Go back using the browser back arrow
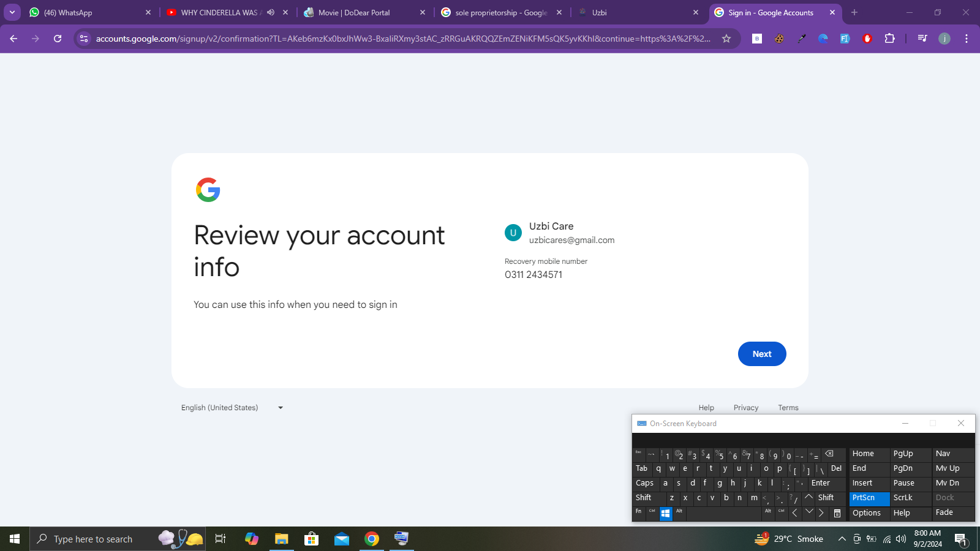Image resolution: width=980 pixels, height=551 pixels. [13, 39]
